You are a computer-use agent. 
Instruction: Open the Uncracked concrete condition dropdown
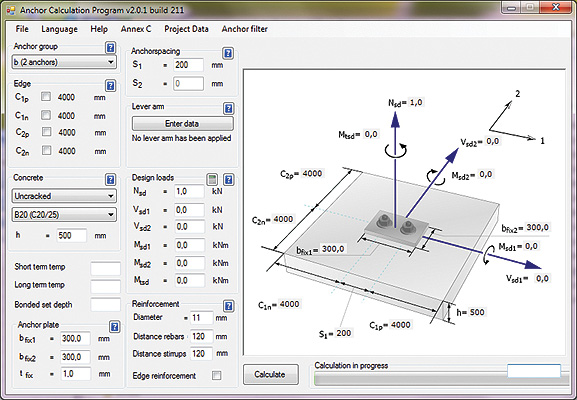click(64, 196)
